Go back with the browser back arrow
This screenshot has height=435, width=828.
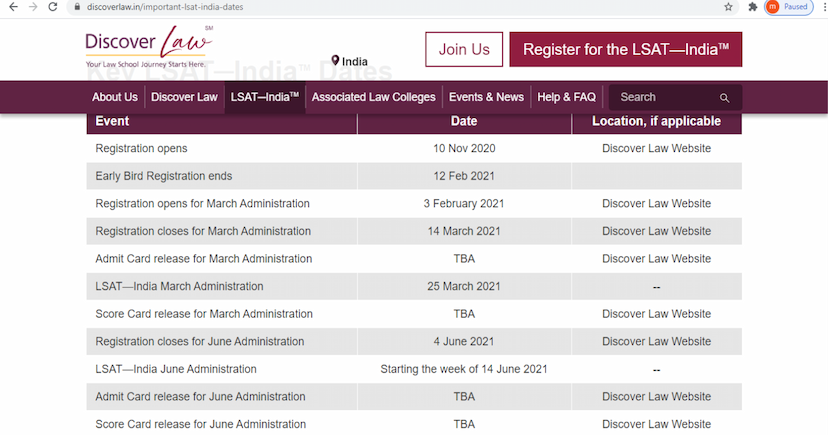13,7
